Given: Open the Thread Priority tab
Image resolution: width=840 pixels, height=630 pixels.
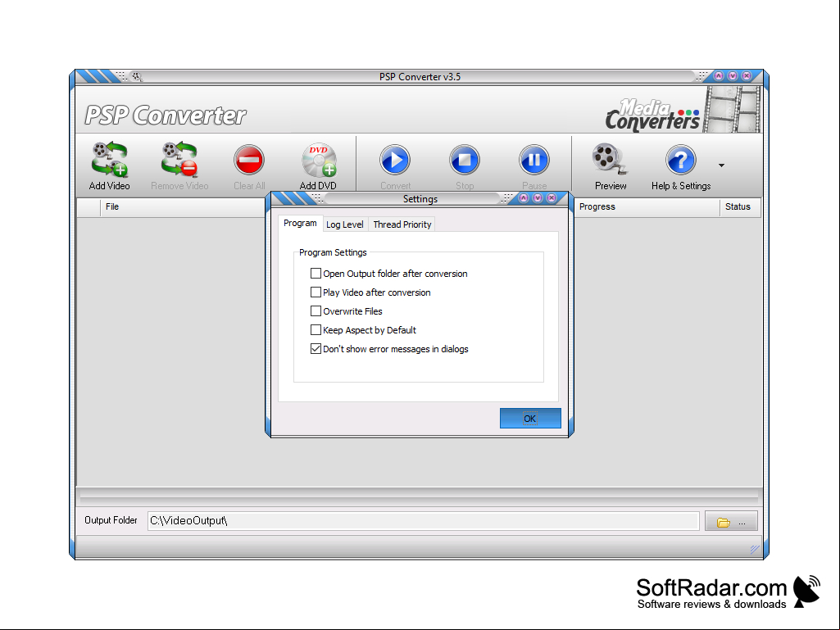Looking at the screenshot, I should [x=402, y=224].
